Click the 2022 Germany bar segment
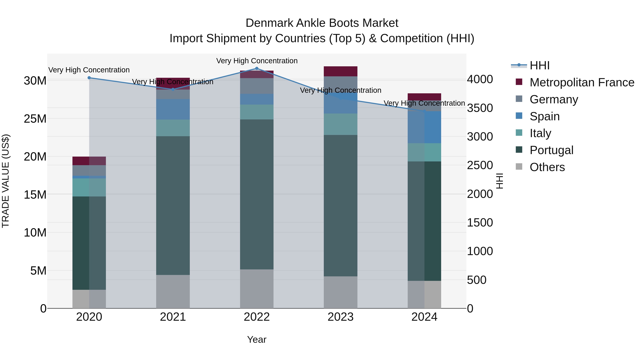The width and height of the screenshot is (644, 362). pyautogui.click(x=257, y=86)
